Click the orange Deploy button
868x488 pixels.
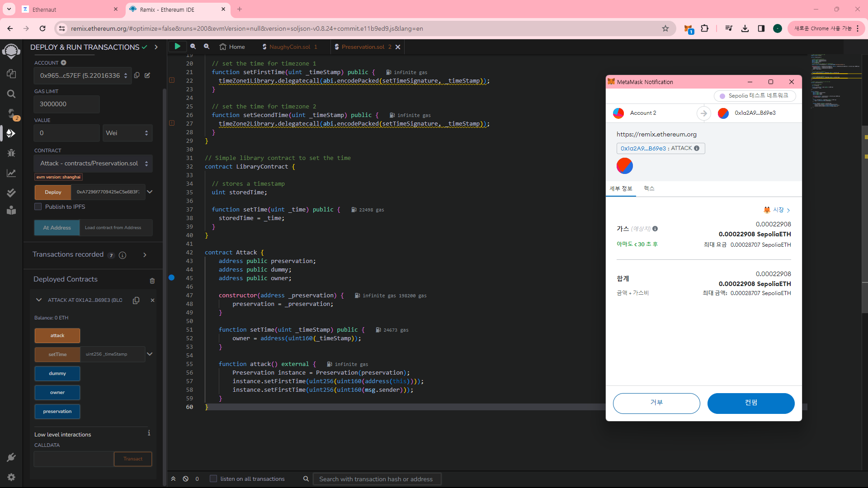[x=53, y=192]
